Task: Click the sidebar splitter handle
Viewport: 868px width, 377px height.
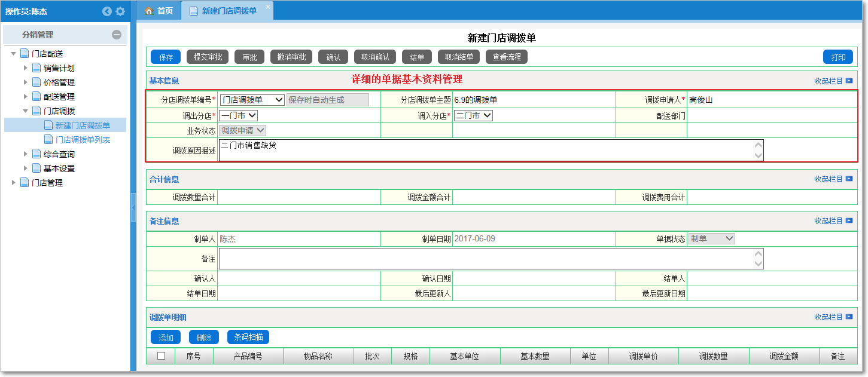Action: (x=133, y=212)
